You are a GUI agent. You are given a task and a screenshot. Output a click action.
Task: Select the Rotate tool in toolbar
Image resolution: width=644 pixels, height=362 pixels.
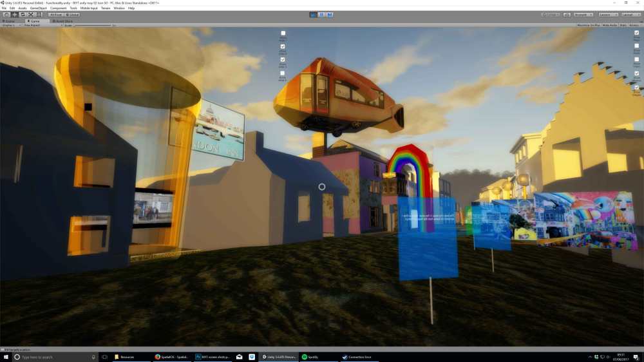pyautogui.click(x=23, y=14)
